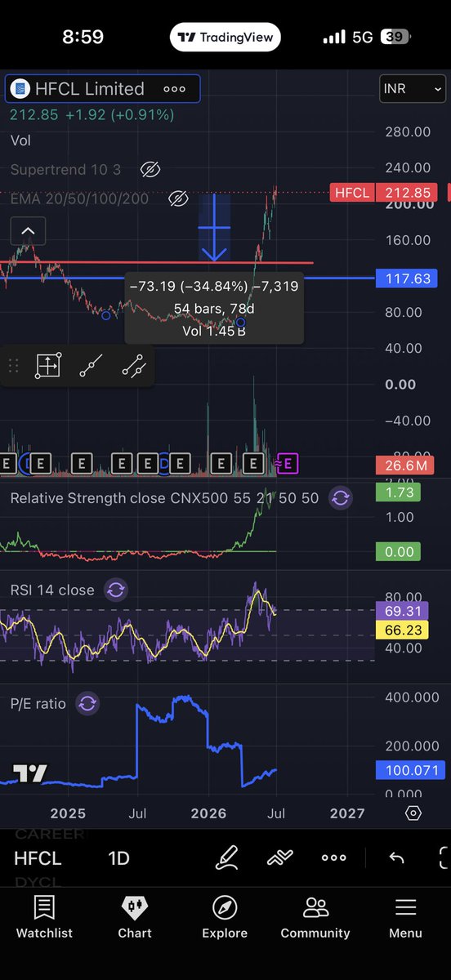Switch to the Explore tab
The height and width of the screenshot is (980, 451).
(225, 916)
